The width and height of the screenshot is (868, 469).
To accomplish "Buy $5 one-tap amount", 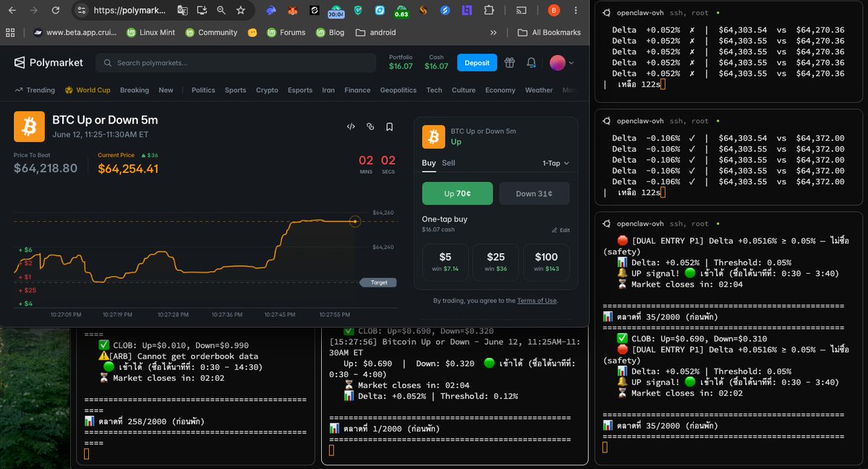I will point(445,262).
